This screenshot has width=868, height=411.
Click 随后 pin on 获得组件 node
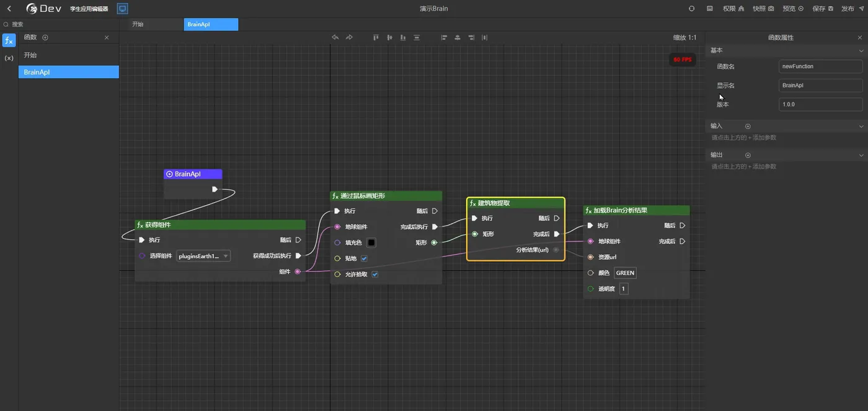point(298,240)
